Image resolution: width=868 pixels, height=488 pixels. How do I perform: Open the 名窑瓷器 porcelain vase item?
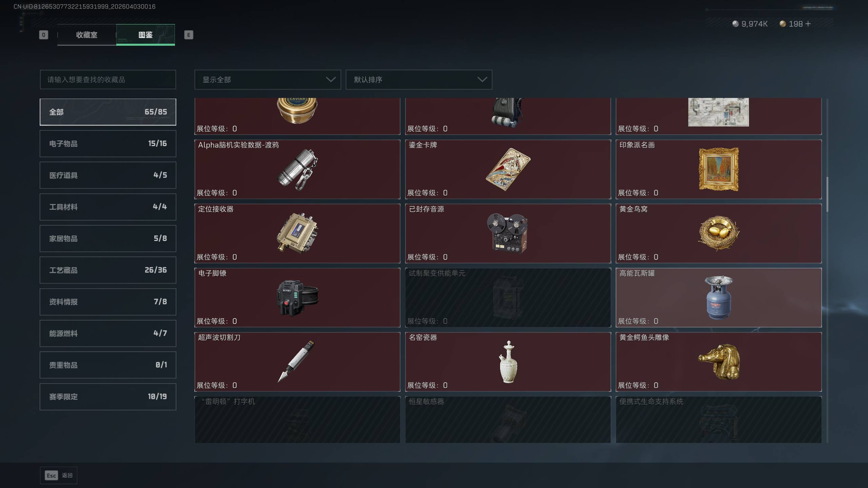pyautogui.click(x=508, y=362)
